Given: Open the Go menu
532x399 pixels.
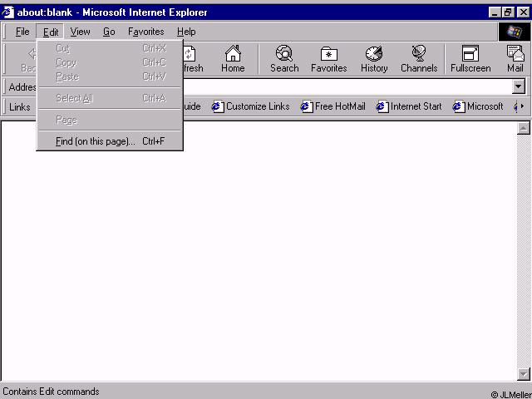Looking at the screenshot, I should (109, 32).
